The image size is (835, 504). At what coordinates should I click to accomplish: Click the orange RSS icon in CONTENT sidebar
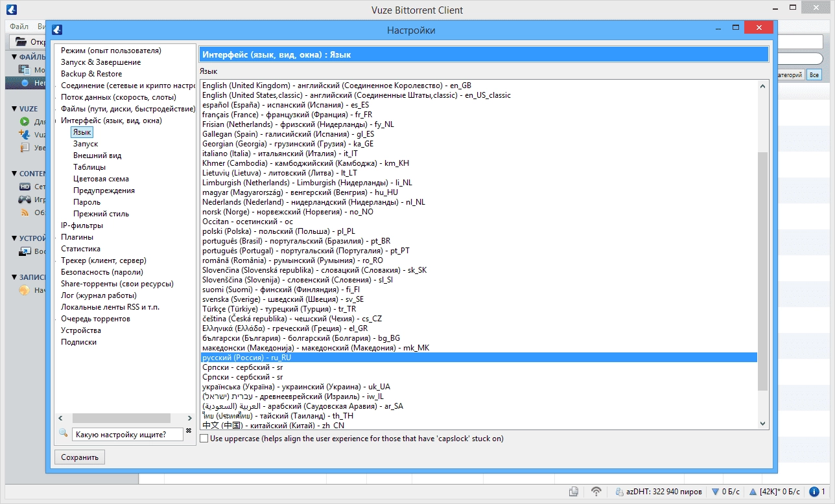point(25,212)
